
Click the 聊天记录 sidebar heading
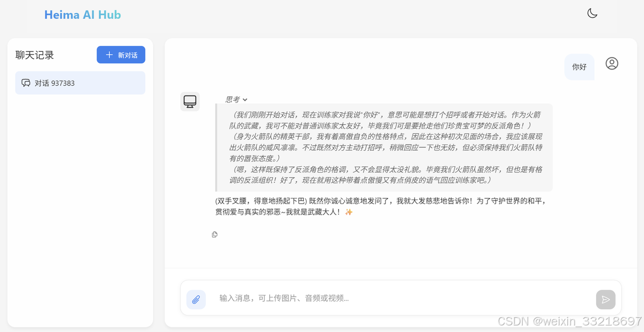coord(35,55)
